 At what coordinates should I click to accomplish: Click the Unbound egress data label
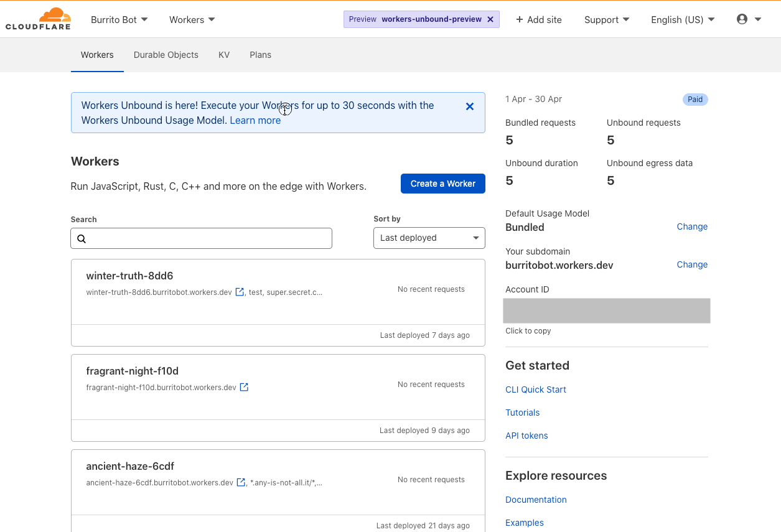tap(650, 163)
